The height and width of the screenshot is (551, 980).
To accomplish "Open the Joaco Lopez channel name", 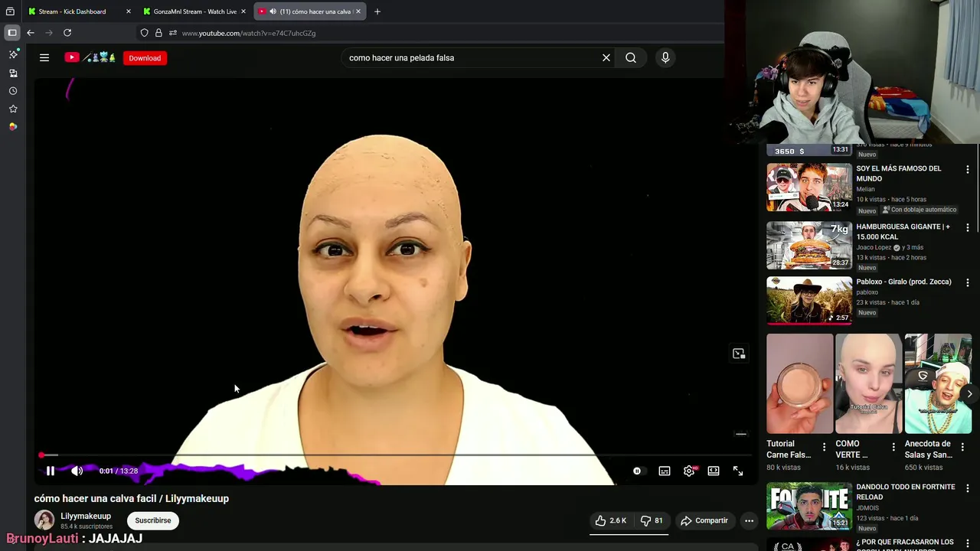I will click(x=874, y=247).
